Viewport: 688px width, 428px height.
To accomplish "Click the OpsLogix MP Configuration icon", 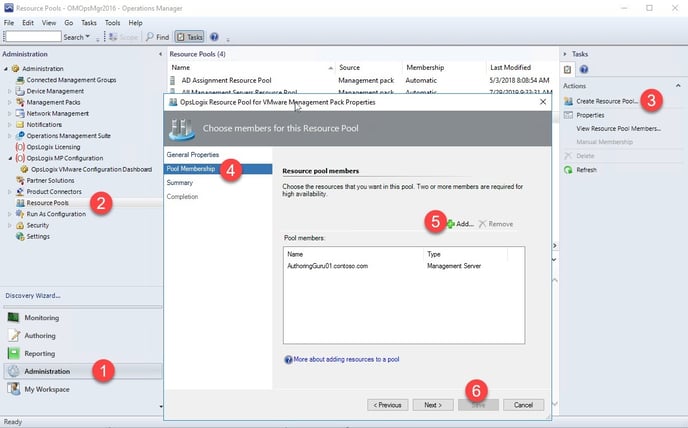I will [x=20, y=158].
